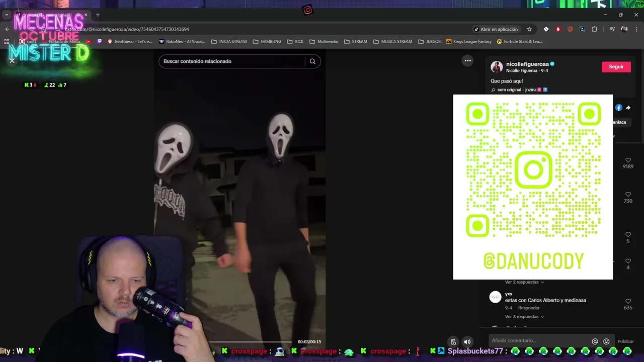The image size is (644, 362).
Task: Open nicollefigueroaa profile avatar
Action: [x=497, y=67]
